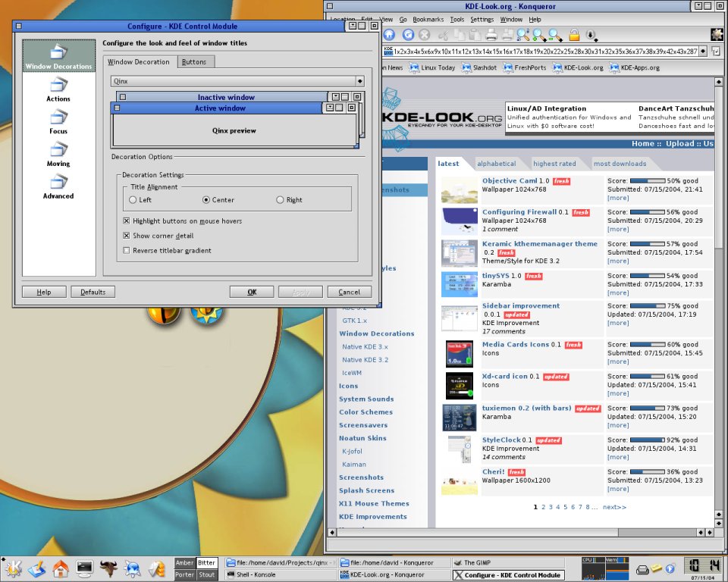
Task: Click the Cut scissors icon in Konqueror
Action: pyautogui.click(x=444, y=35)
